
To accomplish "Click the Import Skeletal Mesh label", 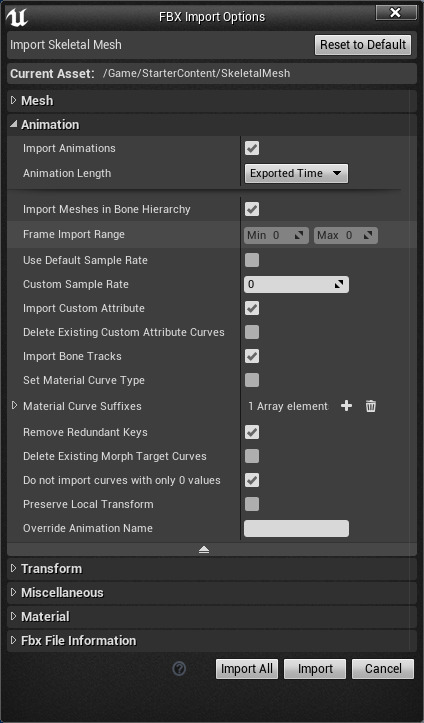I will tap(66, 45).
